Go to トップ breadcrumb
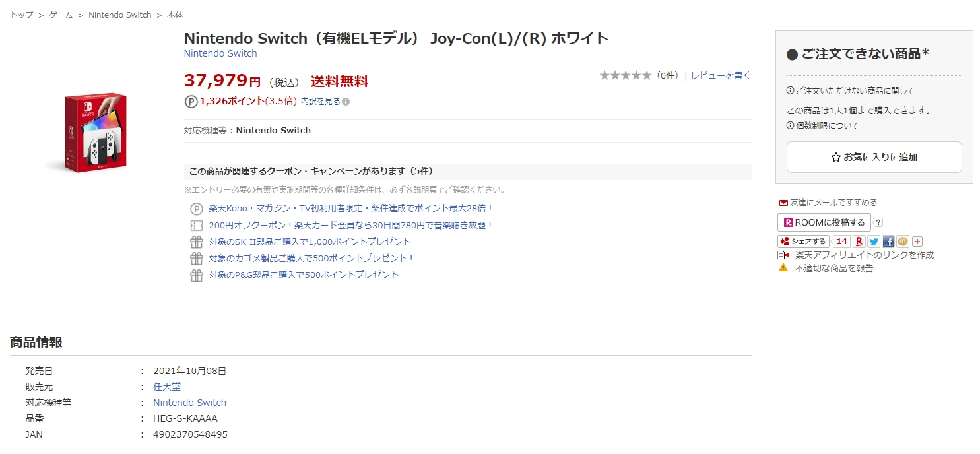Screen dimensions: 980x454 coord(21,15)
